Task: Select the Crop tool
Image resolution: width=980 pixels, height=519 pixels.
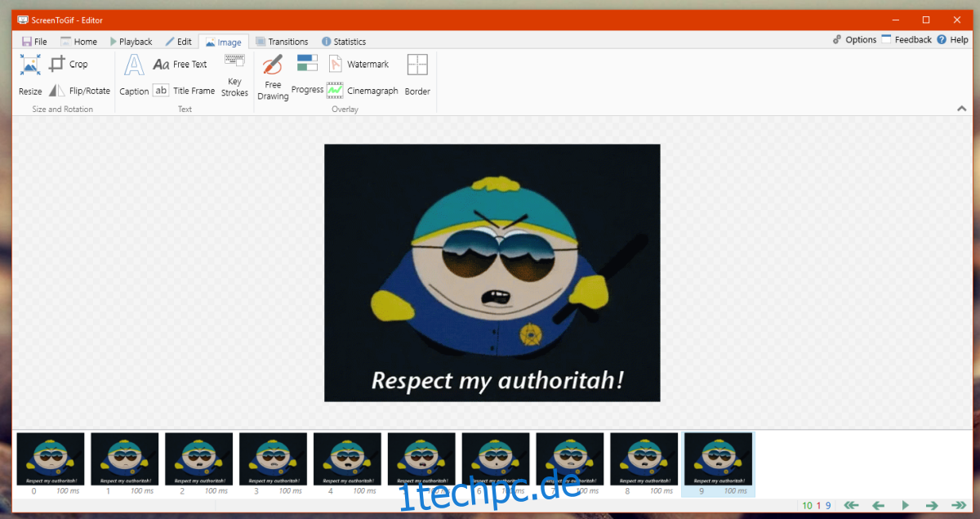Action: (69, 64)
